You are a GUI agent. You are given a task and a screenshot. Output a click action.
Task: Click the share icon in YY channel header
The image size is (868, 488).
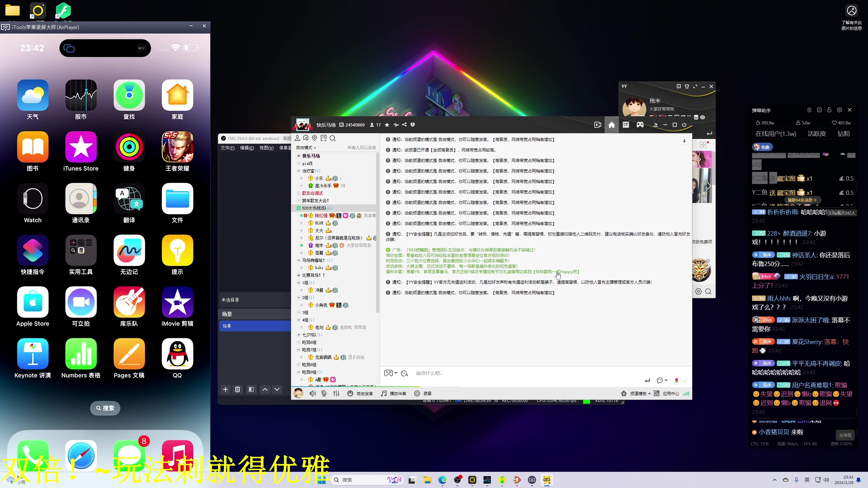405,125
